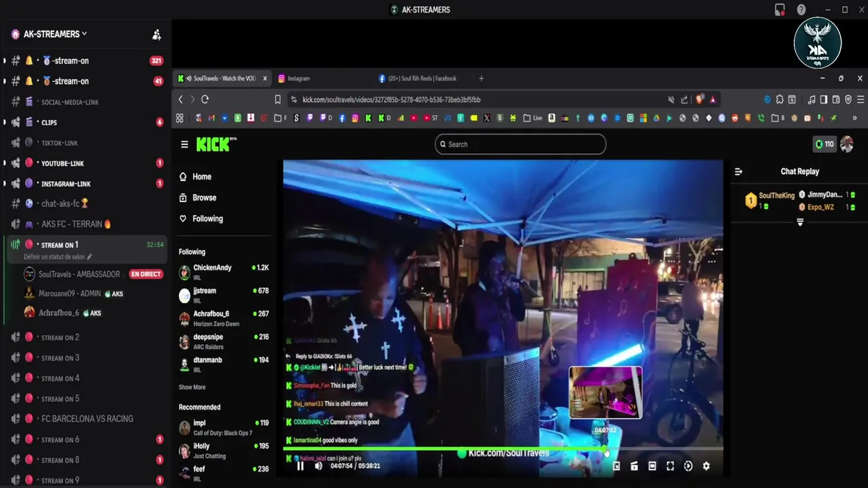Image resolution: width=868 pixels, height=488 pixels.
Task: Open the YOUTUBE-LINK channel
Action: point(85,163)
